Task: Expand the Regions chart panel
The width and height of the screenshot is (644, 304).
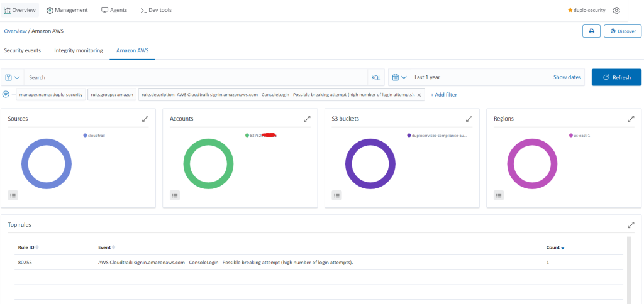Action: point(631,119)
